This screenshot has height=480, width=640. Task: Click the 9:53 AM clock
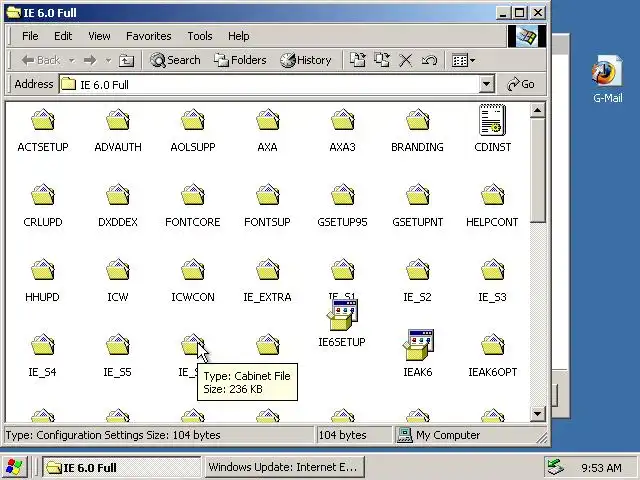click(x=601, y=467)
